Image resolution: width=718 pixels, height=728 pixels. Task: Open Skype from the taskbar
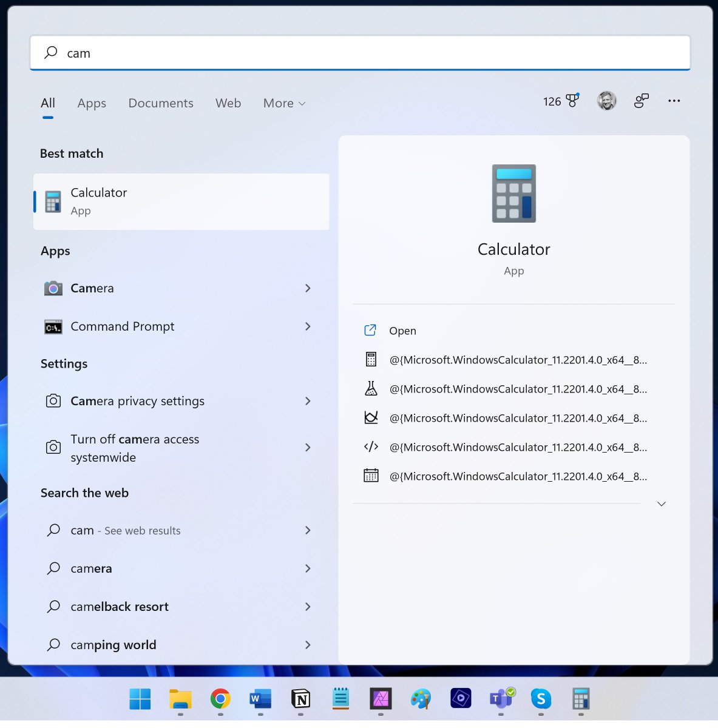click(541, 699)
